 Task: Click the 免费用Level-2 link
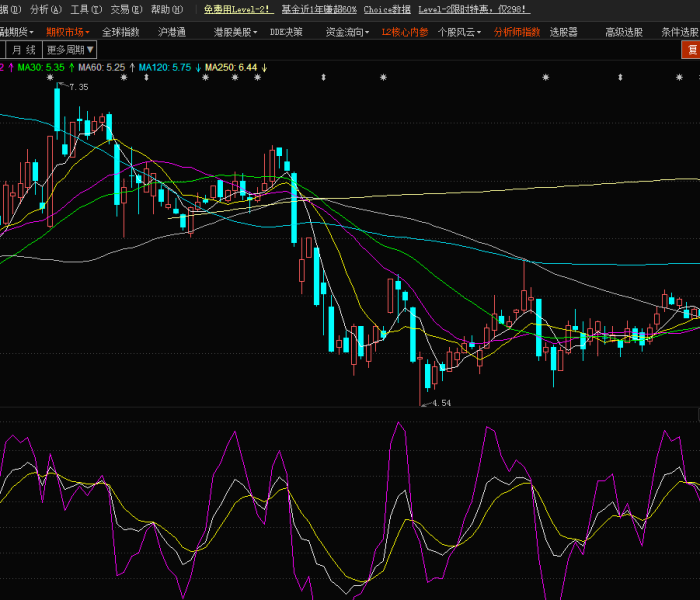pyautogui.click(x=238, y=9)
